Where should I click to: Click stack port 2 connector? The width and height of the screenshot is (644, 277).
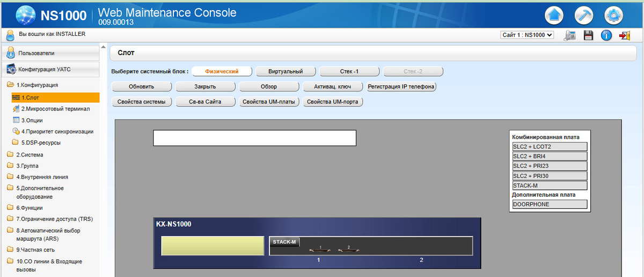pos(348,249)
